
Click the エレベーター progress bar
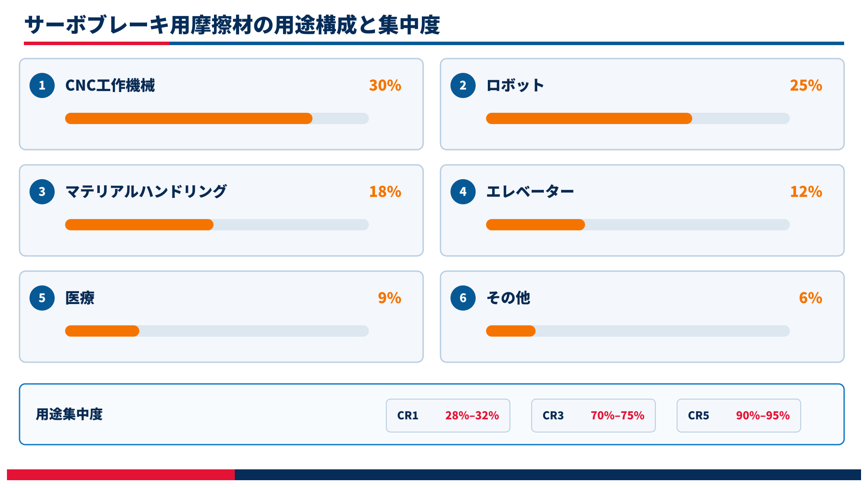point(638,225)
